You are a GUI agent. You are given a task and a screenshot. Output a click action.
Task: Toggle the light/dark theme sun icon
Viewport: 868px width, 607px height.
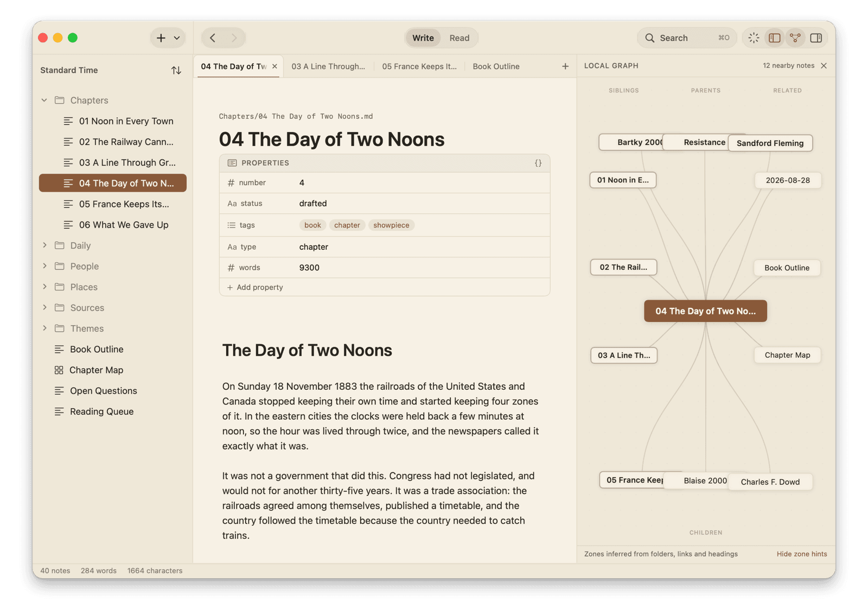(x=754, y=38)
